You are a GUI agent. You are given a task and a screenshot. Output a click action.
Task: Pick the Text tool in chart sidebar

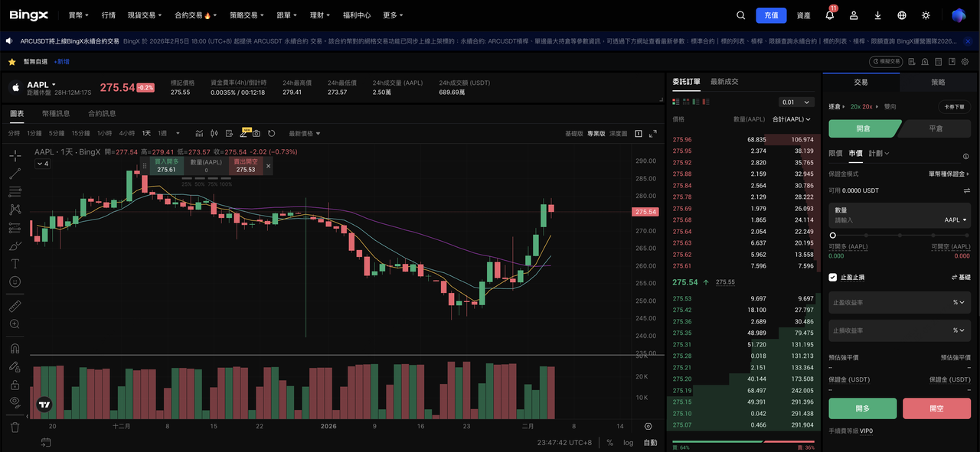tap(15, 263)
